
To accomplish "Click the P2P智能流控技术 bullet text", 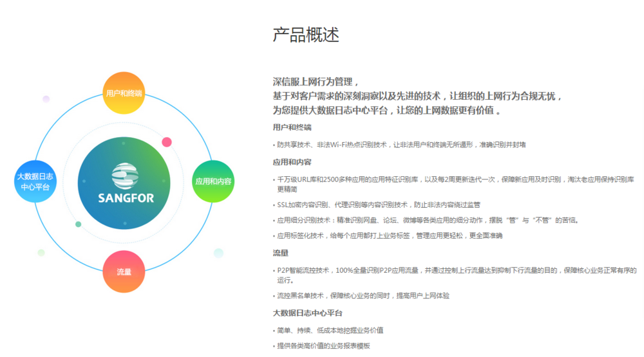I will pos(451,271).
